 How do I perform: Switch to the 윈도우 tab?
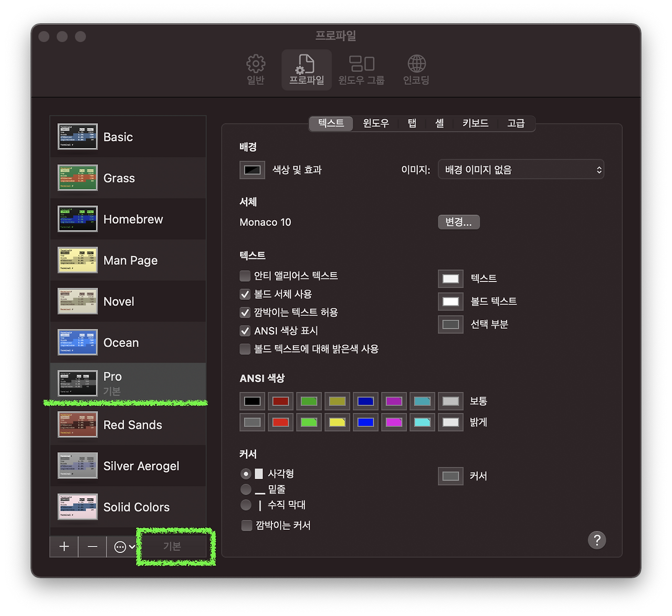375,123
